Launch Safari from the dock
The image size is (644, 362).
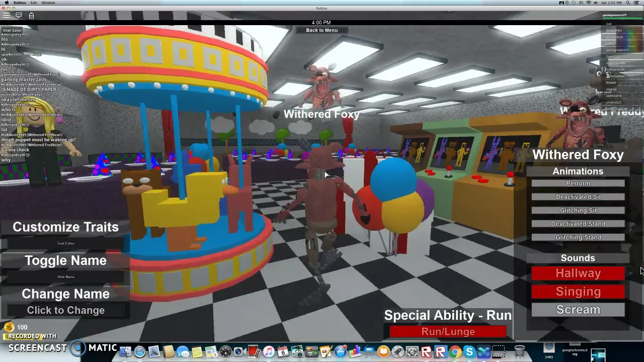pos(140,352)
